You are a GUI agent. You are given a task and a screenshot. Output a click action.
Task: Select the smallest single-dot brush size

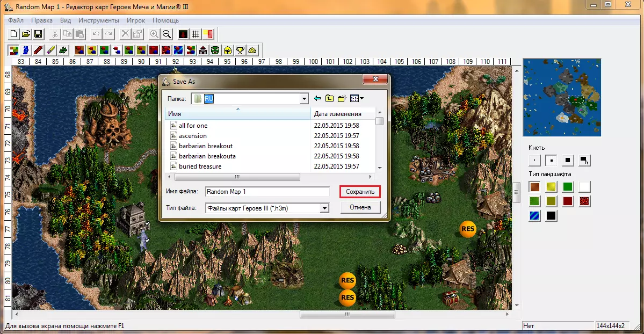point(534,160)
